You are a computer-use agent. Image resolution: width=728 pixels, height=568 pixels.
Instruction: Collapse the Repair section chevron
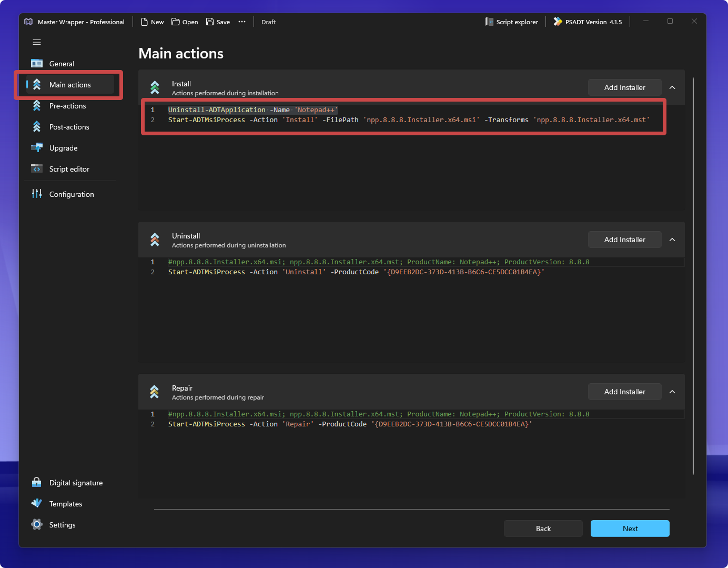(x=672, y=392)
